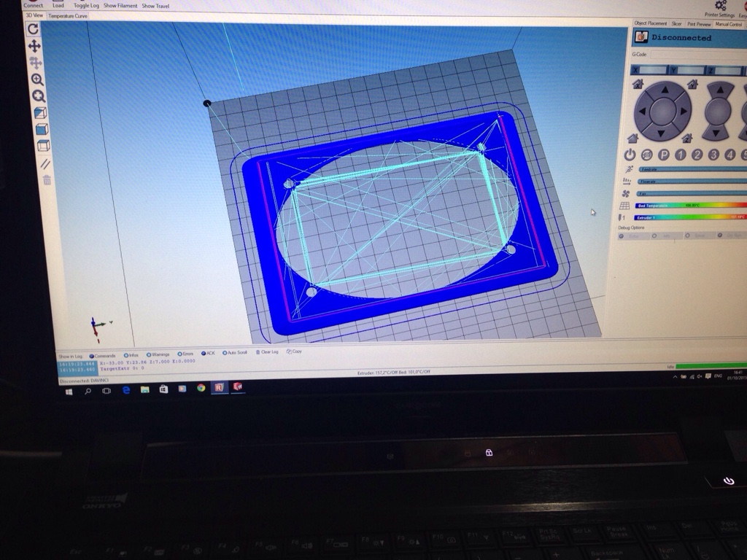This screenshot has width=747, height=560.
Task: Click the G-Code input field
Action: pyautogui.click(x=699, y=55)
